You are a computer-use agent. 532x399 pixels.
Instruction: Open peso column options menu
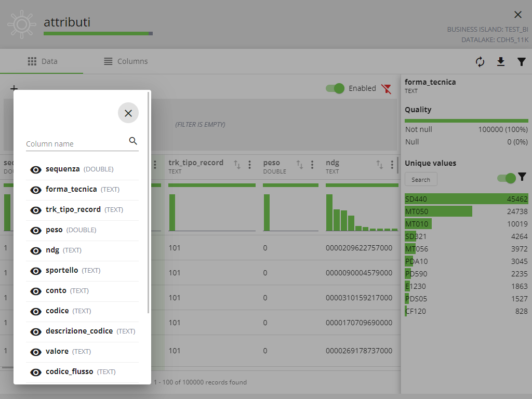[x=312, y=165]
